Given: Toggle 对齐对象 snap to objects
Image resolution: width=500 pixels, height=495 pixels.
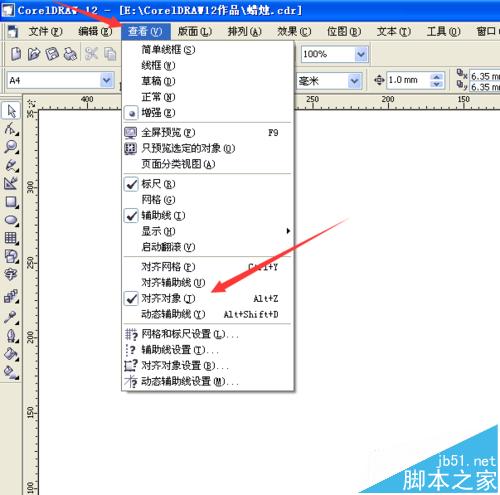Looking at the screenshot, I should 208,299.
